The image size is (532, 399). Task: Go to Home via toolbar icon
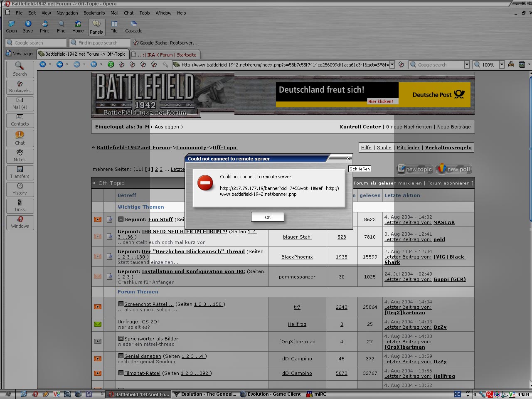click(78, 27)
